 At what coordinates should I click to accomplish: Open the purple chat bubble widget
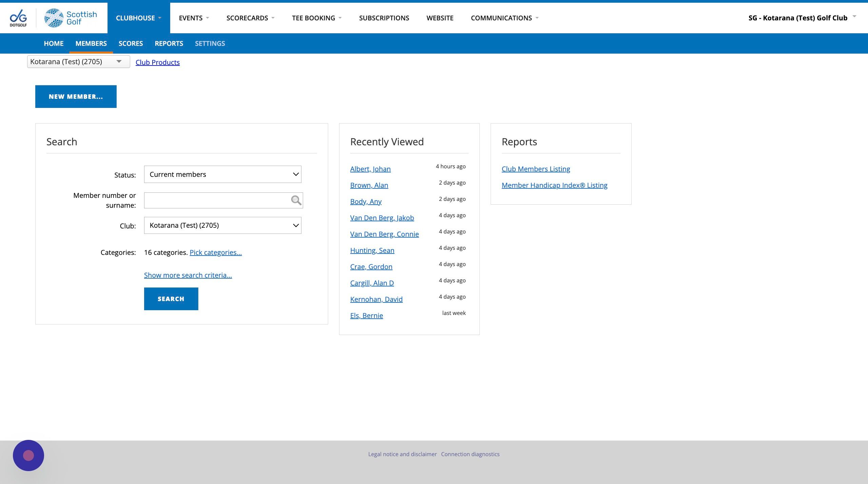[28, 455]
